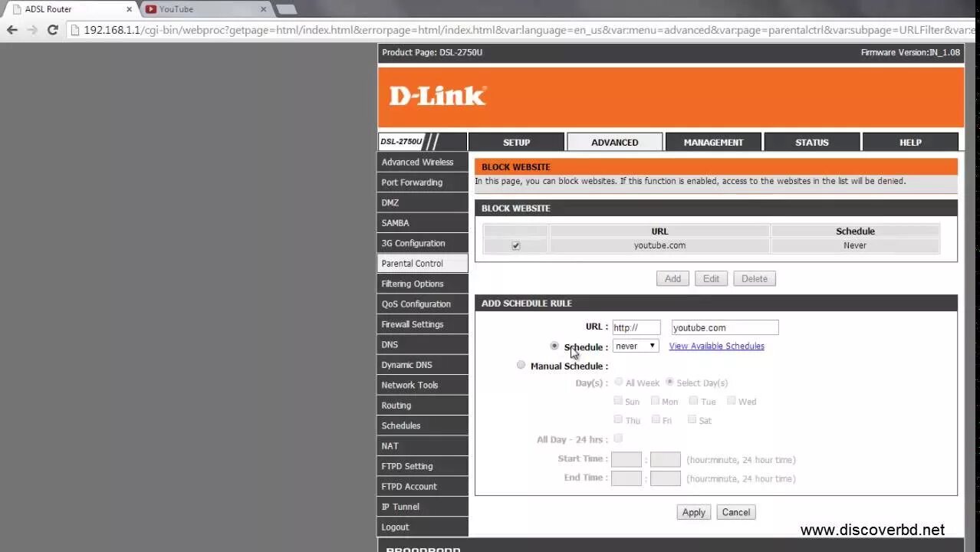980x552 pixels.
Task: Open the ADVANCED tab
Action: pyautogui.click(x=614, y=142)
